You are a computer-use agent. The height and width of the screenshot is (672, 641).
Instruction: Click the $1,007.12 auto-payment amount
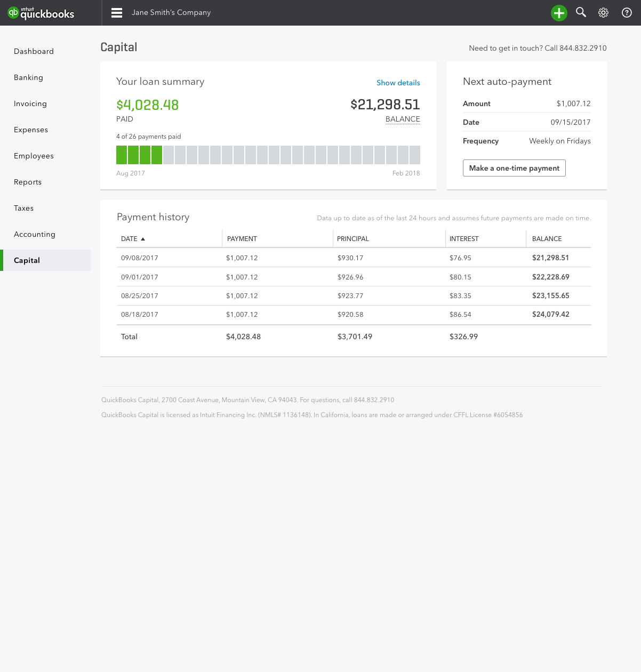pos(573,103)
